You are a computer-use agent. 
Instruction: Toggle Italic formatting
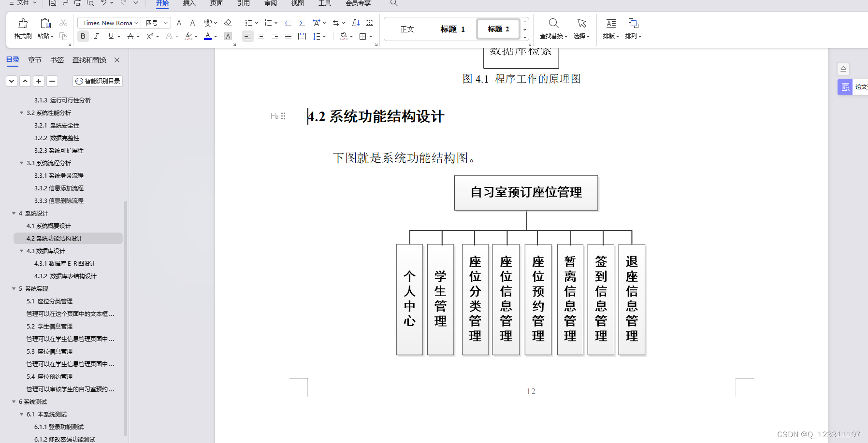97,36
